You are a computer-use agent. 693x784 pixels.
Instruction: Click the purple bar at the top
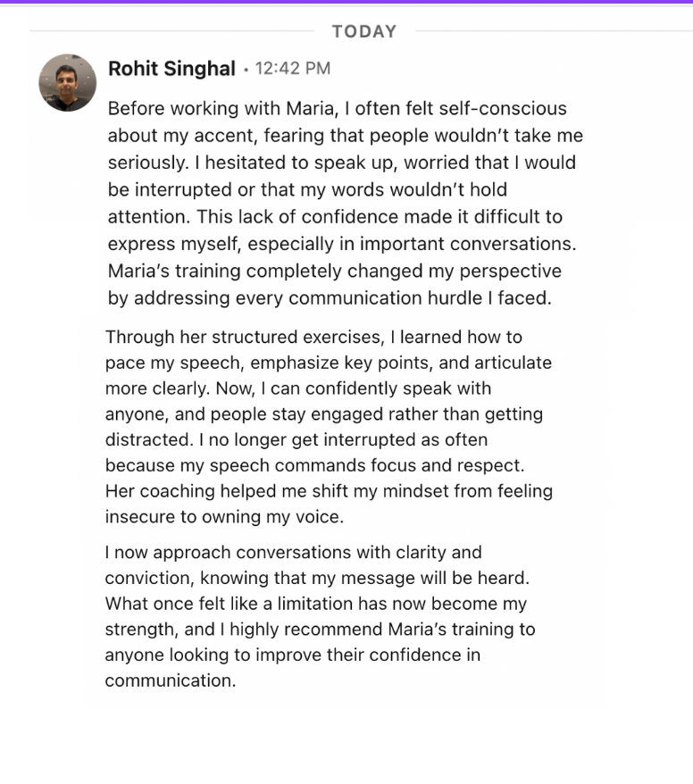346,2
